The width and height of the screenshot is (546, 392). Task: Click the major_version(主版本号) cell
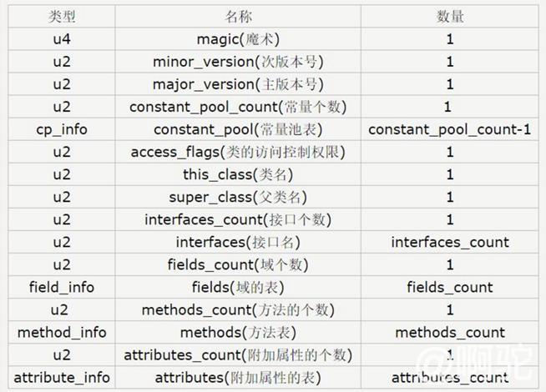pos(238,84)
